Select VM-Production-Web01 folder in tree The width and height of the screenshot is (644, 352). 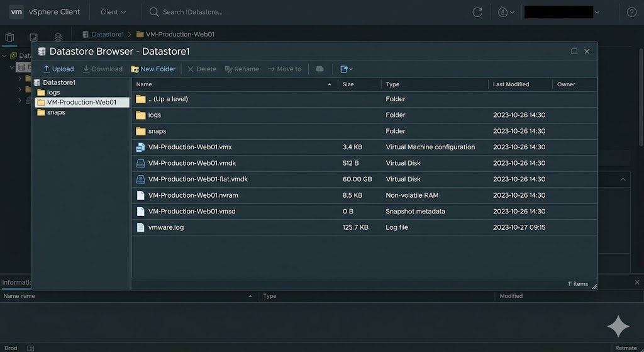tap(82, 102)
